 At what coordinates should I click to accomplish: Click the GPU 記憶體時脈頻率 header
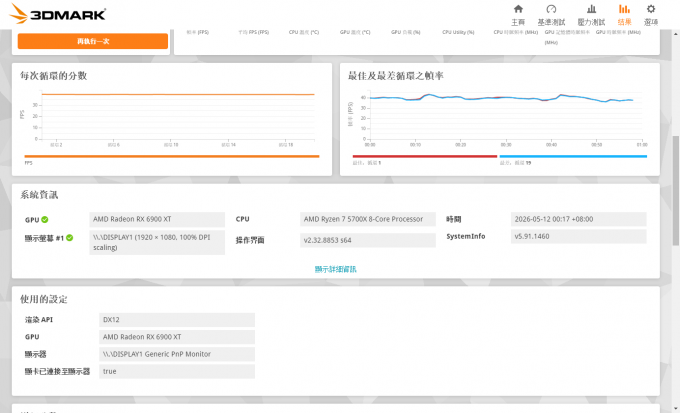pyautogui.click(x=567, y=37)
